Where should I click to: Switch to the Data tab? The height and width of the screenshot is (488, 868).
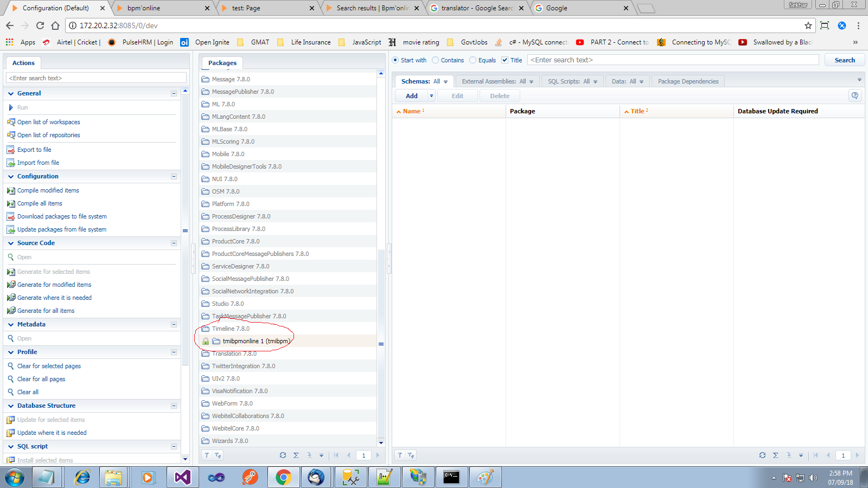pyautogui.click(x=627, y=81)
